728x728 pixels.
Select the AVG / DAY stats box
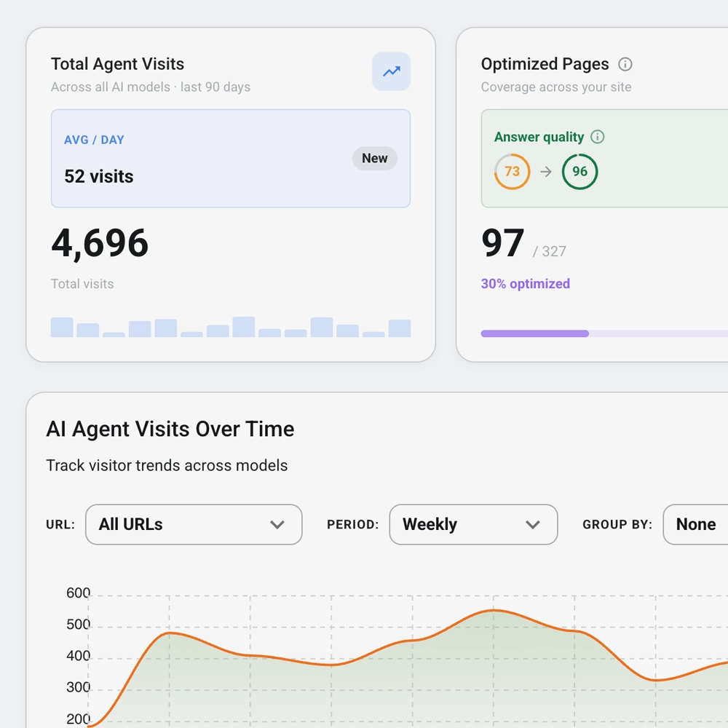[231, 158]
